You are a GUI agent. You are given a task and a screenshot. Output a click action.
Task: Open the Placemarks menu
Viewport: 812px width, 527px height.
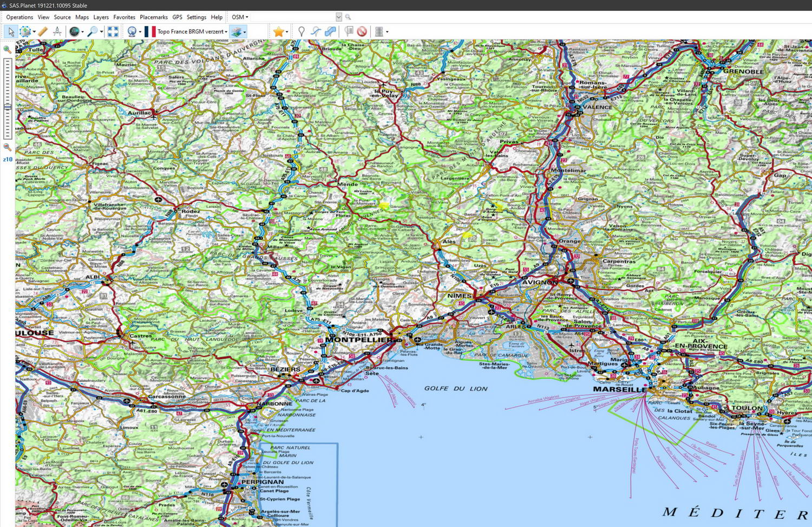click(x=154, y=17)
